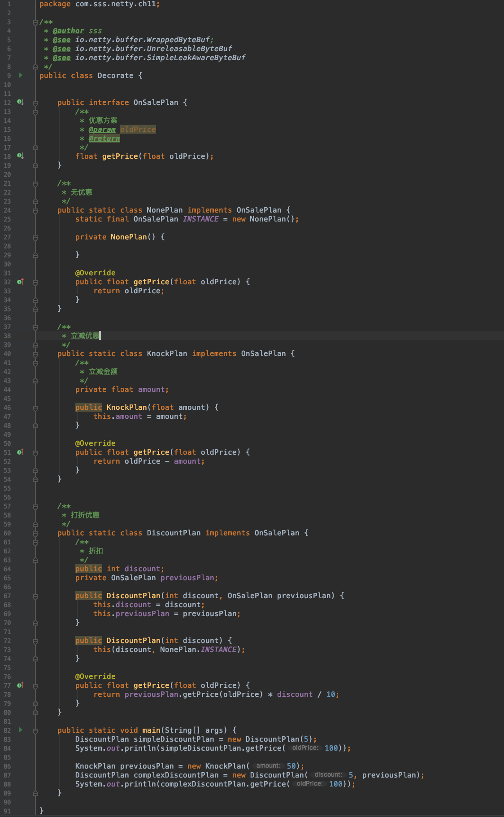The height and width of the screenshot is (817, 504).
Task: Click the highlighted public before KnockPlan constructor
Action: point(89,407)
